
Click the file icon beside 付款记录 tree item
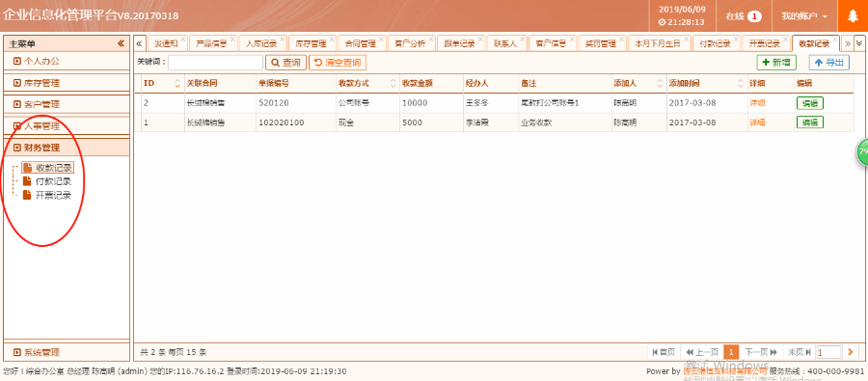(27, 181)
